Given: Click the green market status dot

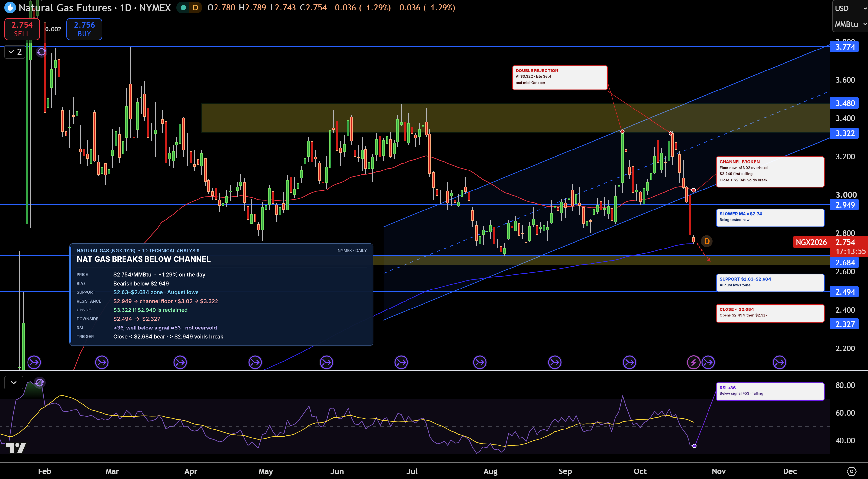Looking at the screenshot, I should pos(183,8).
